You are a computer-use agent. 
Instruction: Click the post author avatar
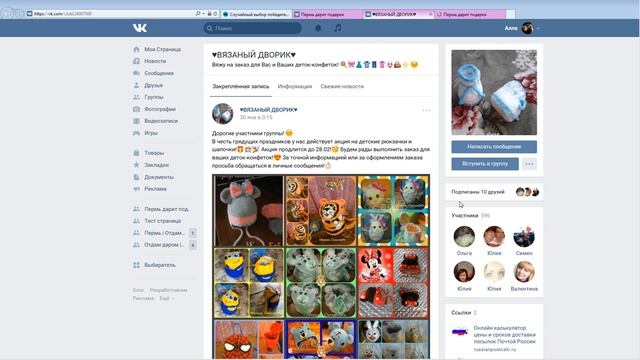pyautogui.click(x=222, y=113)
